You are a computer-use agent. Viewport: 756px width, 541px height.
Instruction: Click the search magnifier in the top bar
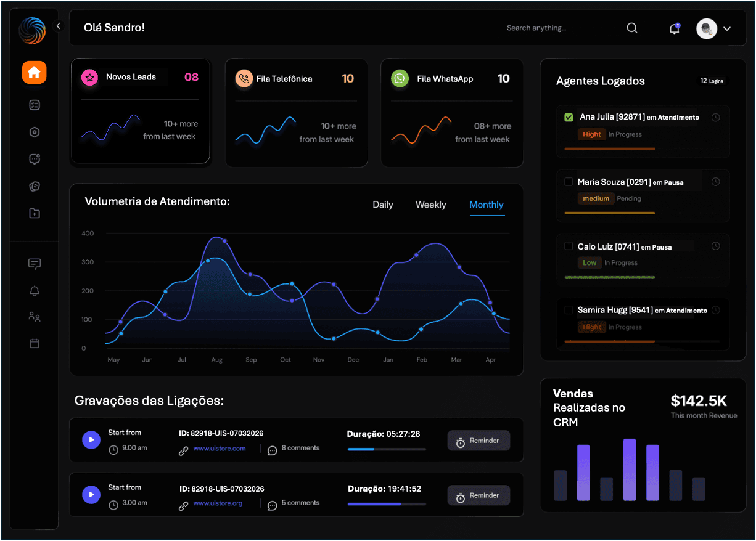631,28
